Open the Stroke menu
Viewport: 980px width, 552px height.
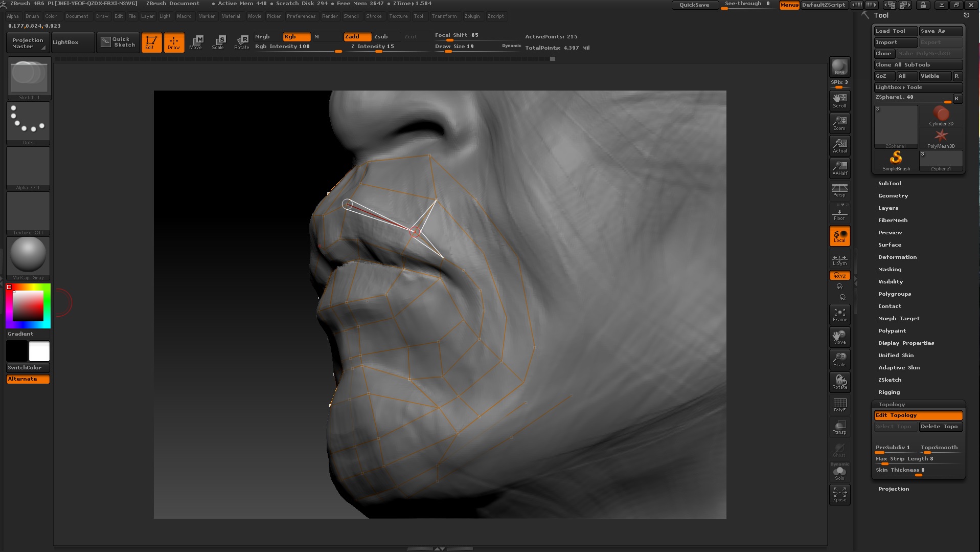[x=374, y=16]
